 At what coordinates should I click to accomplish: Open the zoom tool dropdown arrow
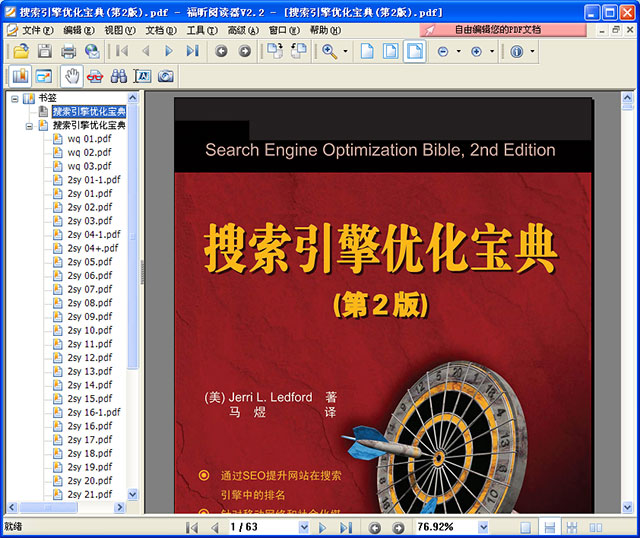pyautogui.click(x=346, y=51)
